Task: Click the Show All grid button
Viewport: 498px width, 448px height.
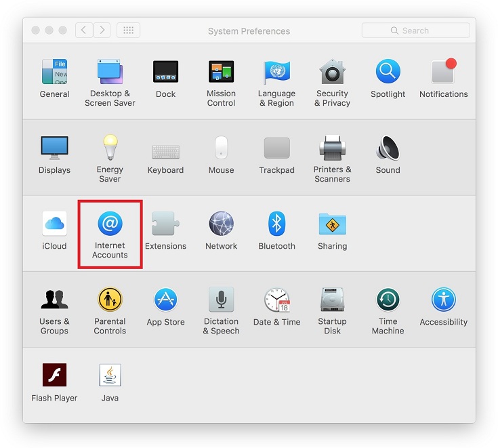Action: pos(128,30)
